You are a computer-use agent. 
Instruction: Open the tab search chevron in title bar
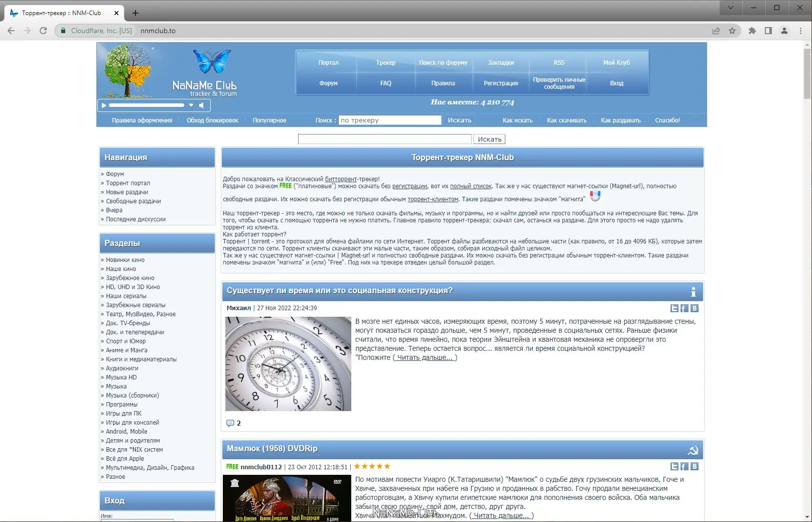pos(731,8)
